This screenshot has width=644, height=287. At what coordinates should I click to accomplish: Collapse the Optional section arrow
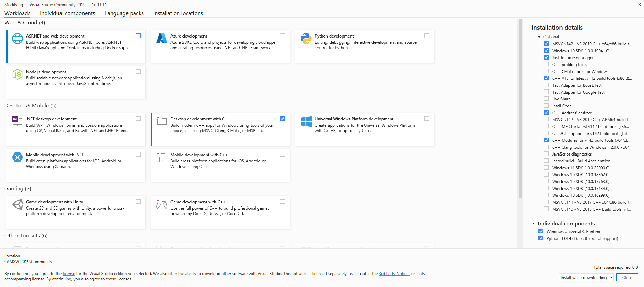coord(539,37)
